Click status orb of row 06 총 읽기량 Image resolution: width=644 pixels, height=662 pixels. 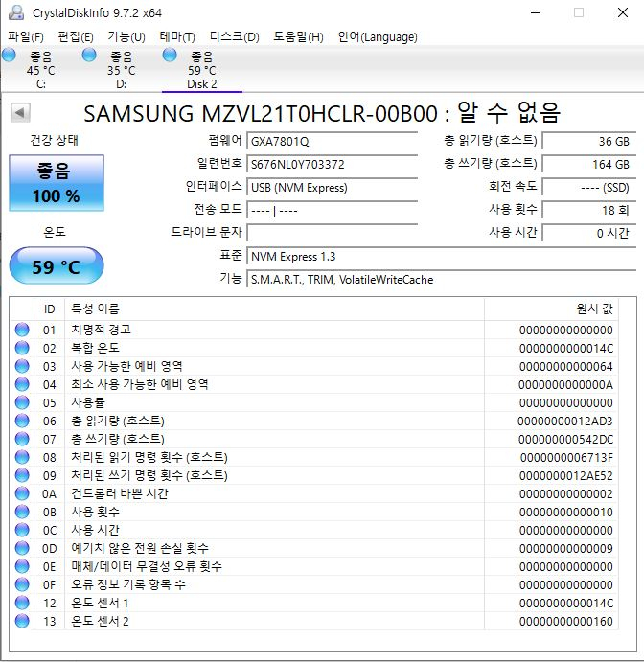[x=22, y=421]
